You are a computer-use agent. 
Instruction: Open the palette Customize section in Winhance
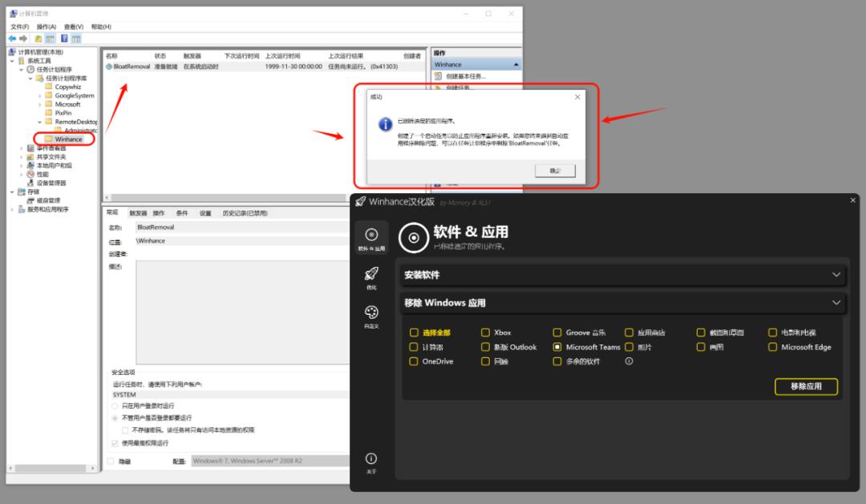[371, 312]
